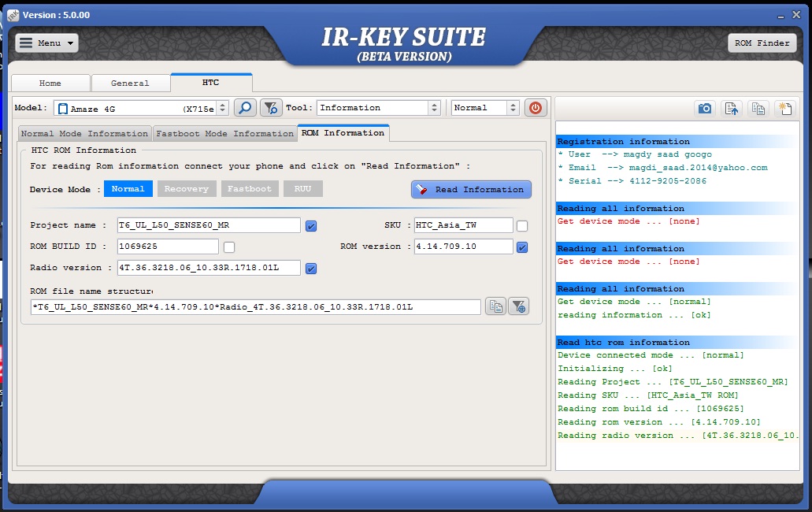Image resolution: width=812 pixels, height=512 pixels.
Task: Click the app icon in the title bar
Action: coord(13,15)
